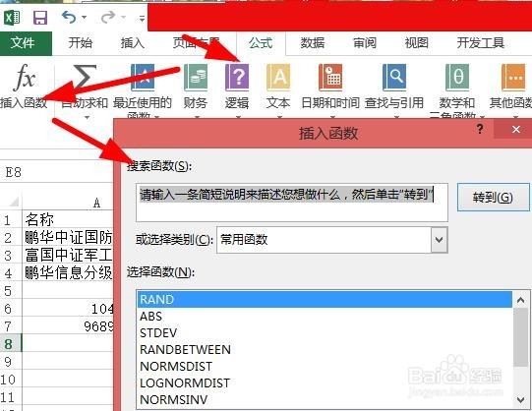Click cell A6 showing 104
Screen dimensions: 532x411
(68, 308)
